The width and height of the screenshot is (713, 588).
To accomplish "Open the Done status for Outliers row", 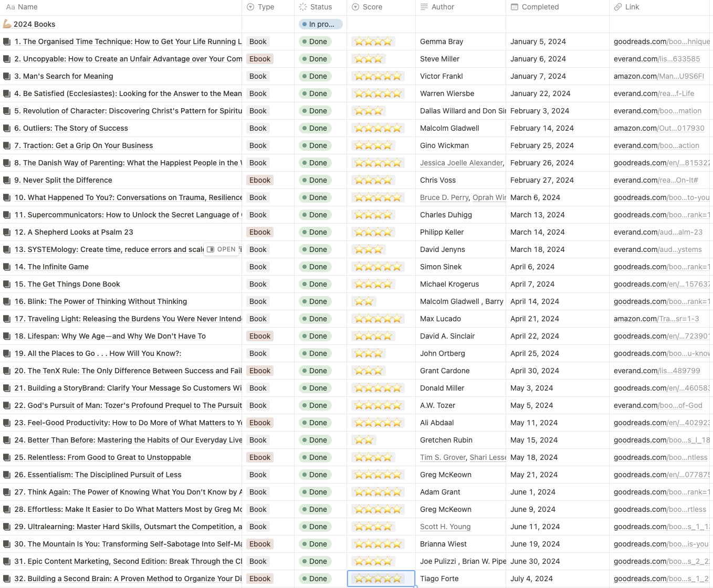I will tap(315, 128).
